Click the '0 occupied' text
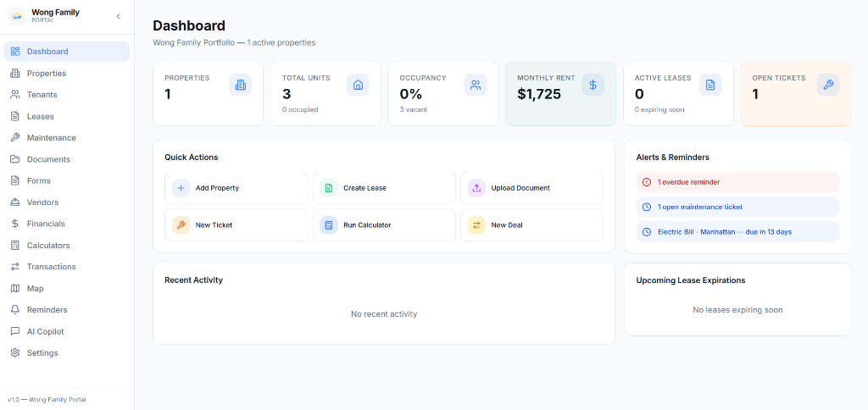 [x=300, y=109]
